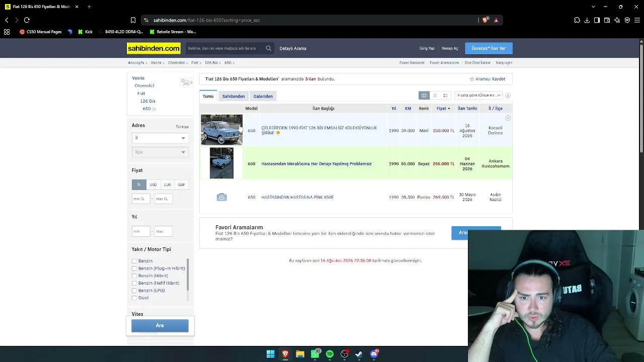Reload the page with the browser refresh icon

click(27, 20)
